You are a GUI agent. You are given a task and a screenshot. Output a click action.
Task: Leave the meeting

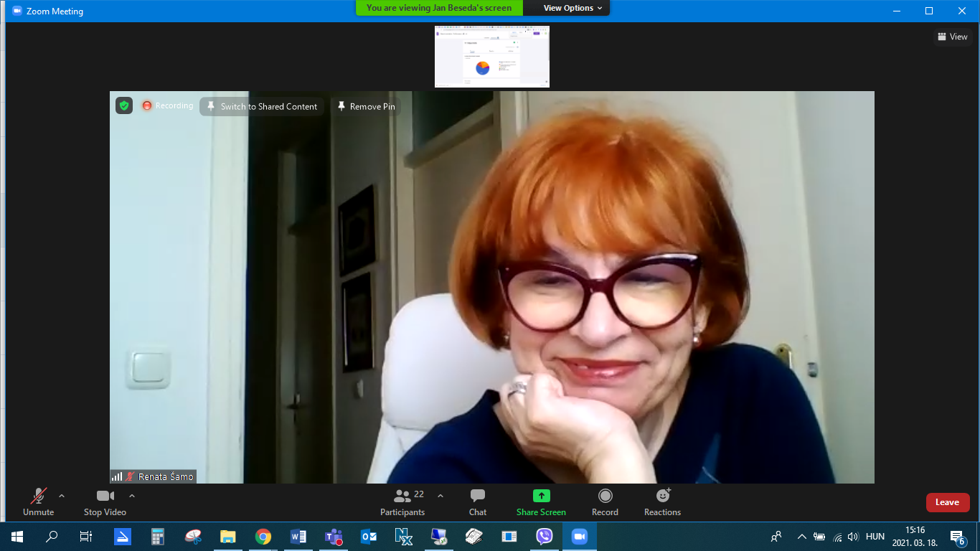tap(947, 502)
